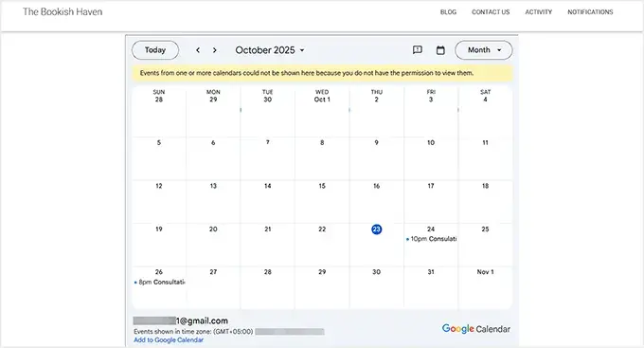Click the Today button
This screenshot has width=644, height=348.
(155, 50)
